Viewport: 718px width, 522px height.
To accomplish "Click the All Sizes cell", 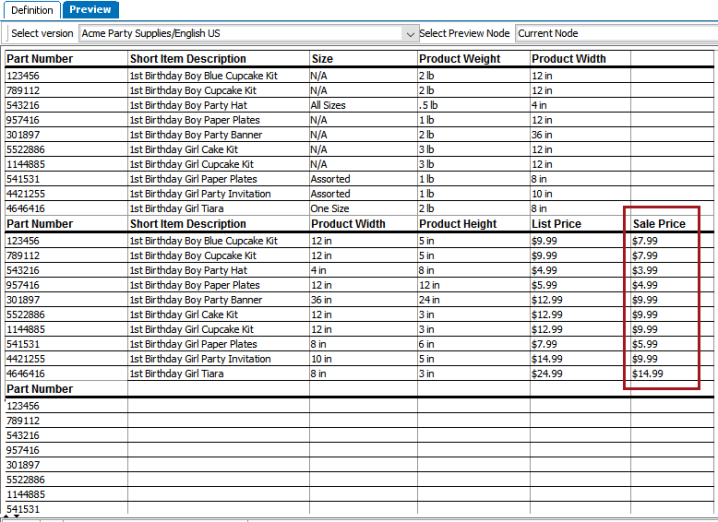I will click(328, 105).
